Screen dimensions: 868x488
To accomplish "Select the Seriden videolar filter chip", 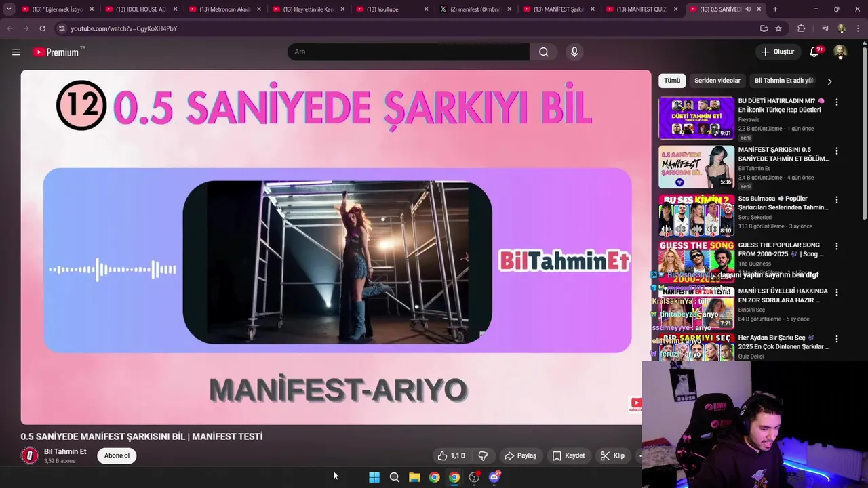I will click(x=717, y=81).
